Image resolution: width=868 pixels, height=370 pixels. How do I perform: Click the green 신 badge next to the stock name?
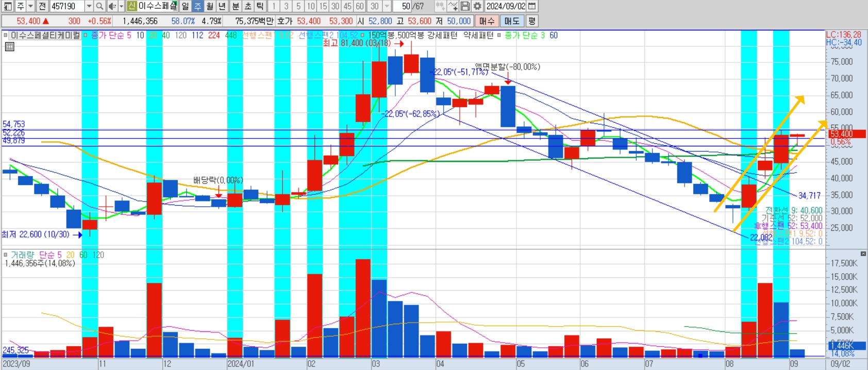(131, 6)
